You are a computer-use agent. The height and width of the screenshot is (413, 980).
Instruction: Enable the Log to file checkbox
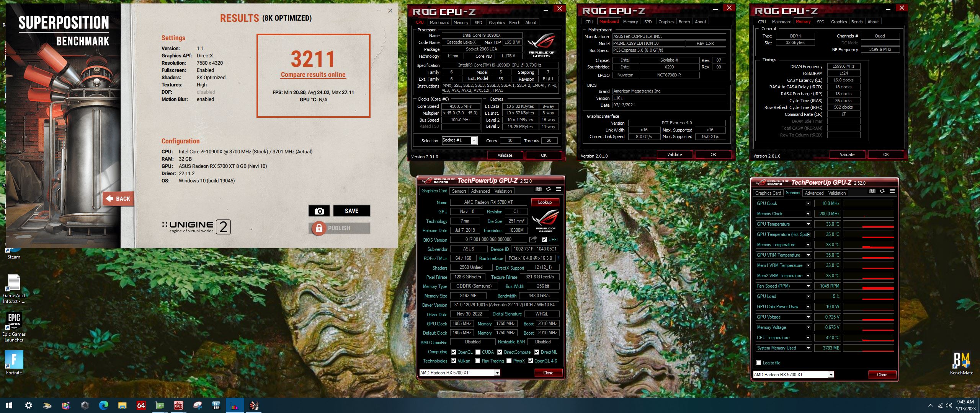[758, 363]
